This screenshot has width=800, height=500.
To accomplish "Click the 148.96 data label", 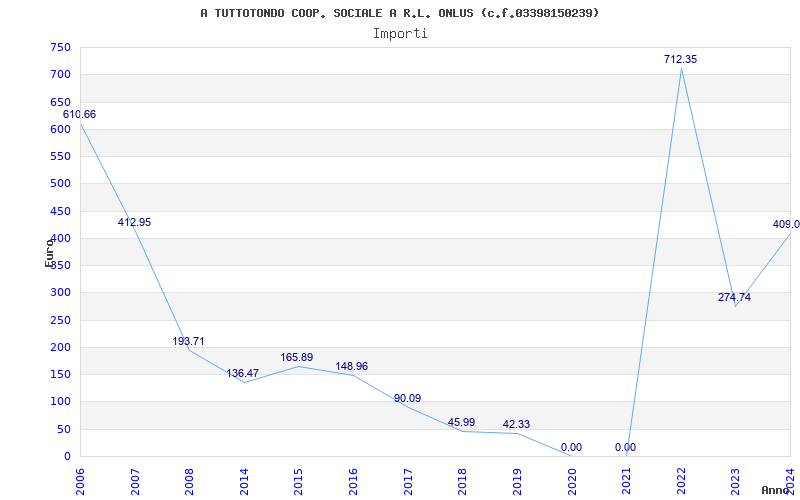I will point(352,366).
